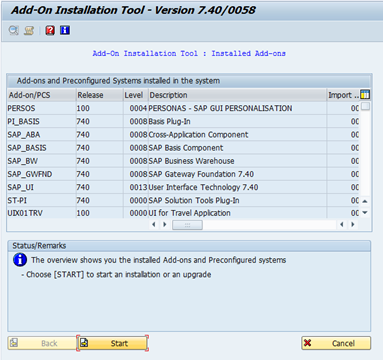Select the PERSOS add-on row
This screenshot has width=383, height=360.
tap(183, 108)
